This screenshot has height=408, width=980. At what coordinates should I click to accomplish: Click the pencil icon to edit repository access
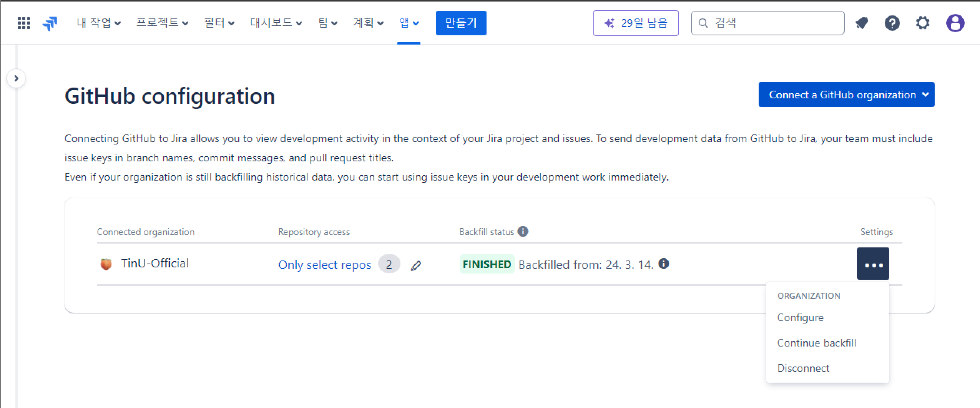[416, 265]
